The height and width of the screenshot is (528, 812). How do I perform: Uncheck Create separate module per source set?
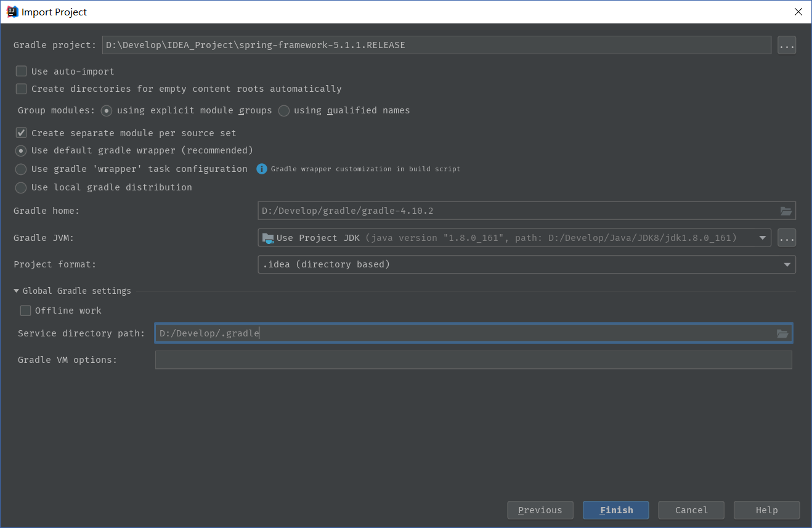coord(22,133)
